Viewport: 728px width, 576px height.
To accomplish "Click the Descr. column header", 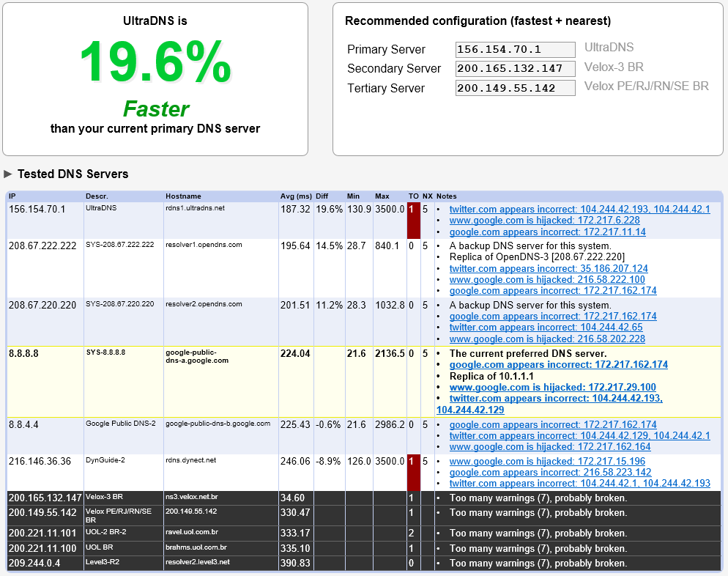I will (x=97, y=196).
